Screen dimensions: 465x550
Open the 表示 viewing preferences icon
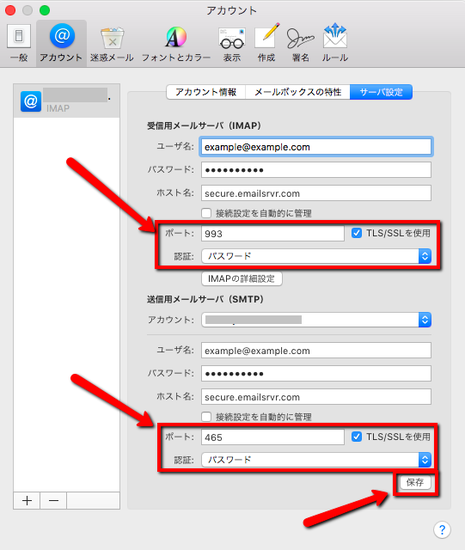click(x=232, y=43)
